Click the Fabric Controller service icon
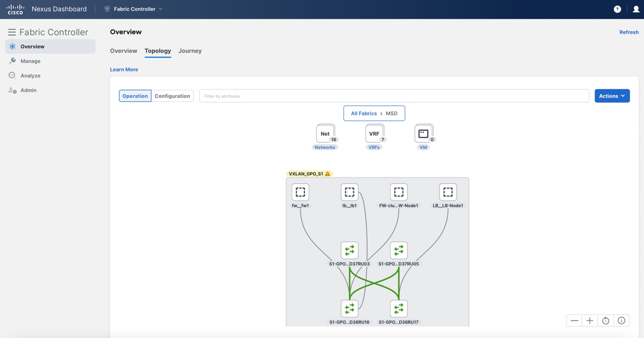Image resolution: width=644 pixels, height=338 pixels. click(107, 9)
